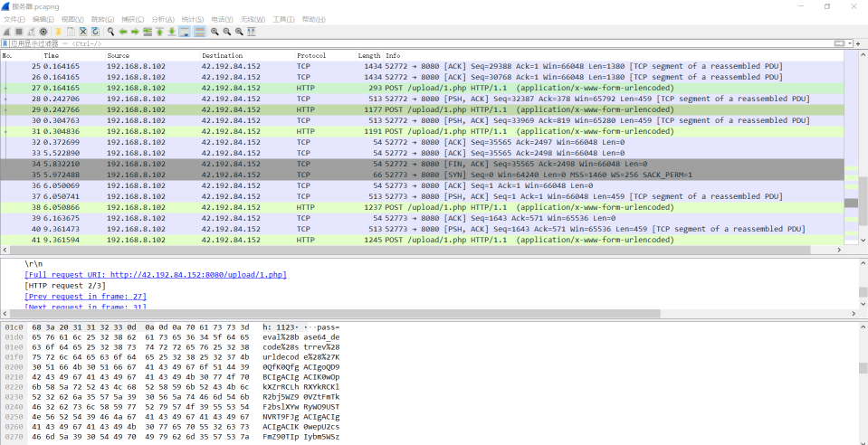This screenshot has width=868, height=445.
Task: Follow the Prev request in frame 27 link
Action: pos(85,297)
